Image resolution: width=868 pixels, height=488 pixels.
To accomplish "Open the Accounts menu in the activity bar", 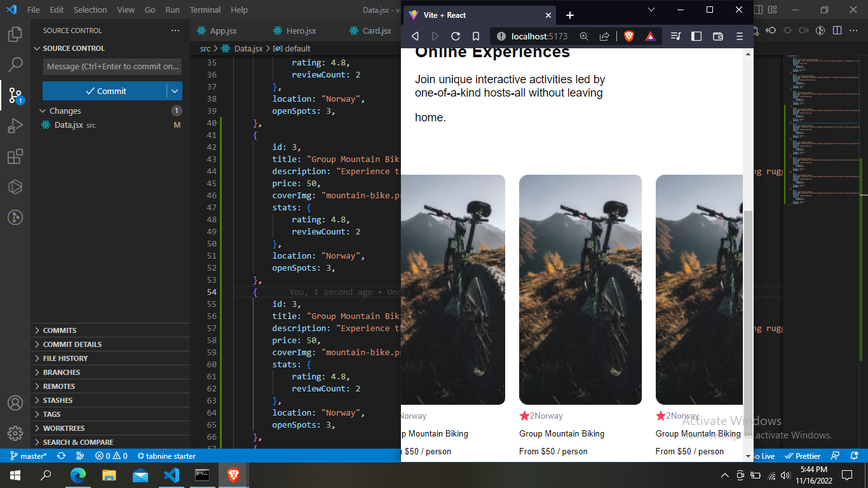I will pos(15,403).
